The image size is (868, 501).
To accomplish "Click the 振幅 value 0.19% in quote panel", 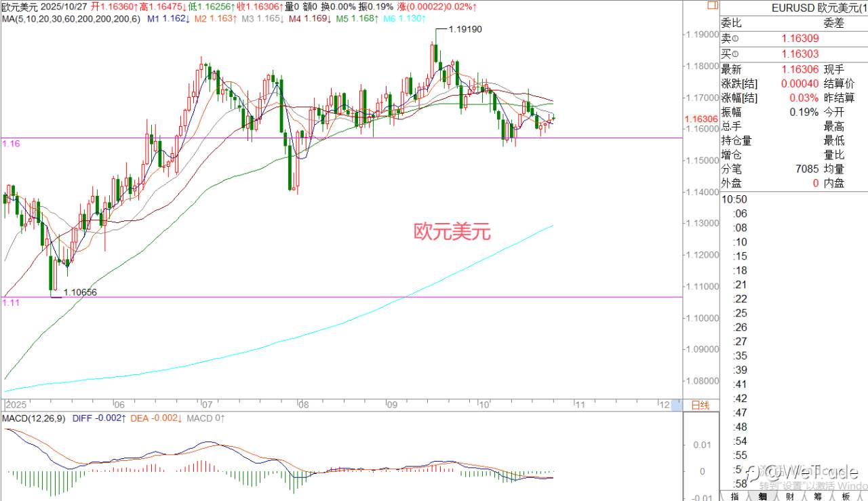I will 804,112.
